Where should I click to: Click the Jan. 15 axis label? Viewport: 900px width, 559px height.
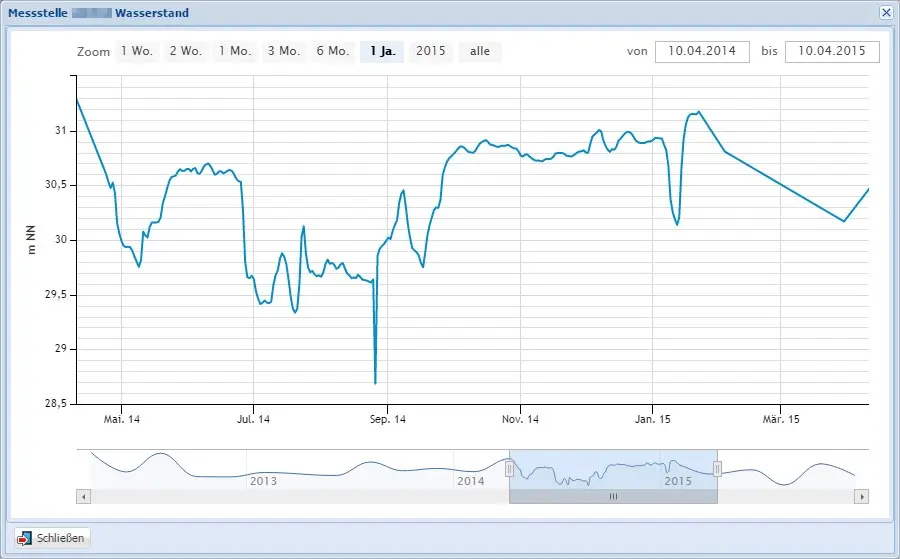pos(653,420)
